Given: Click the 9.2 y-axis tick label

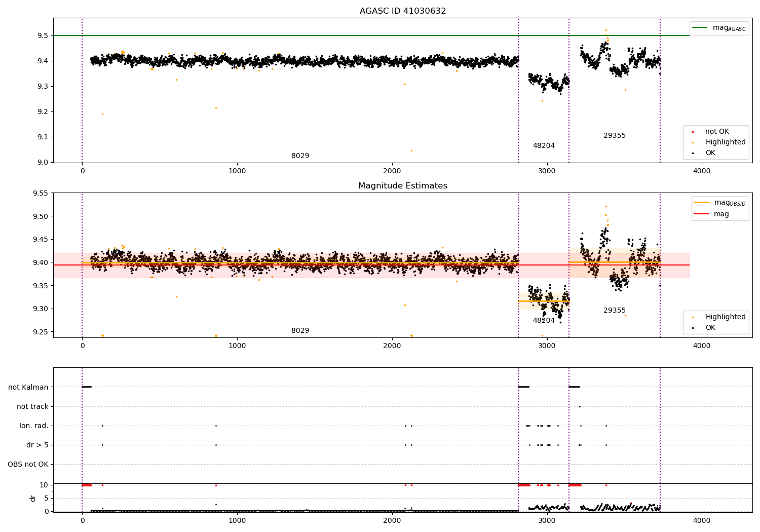Looking at the screenshot, I should (x=43, y=112).
